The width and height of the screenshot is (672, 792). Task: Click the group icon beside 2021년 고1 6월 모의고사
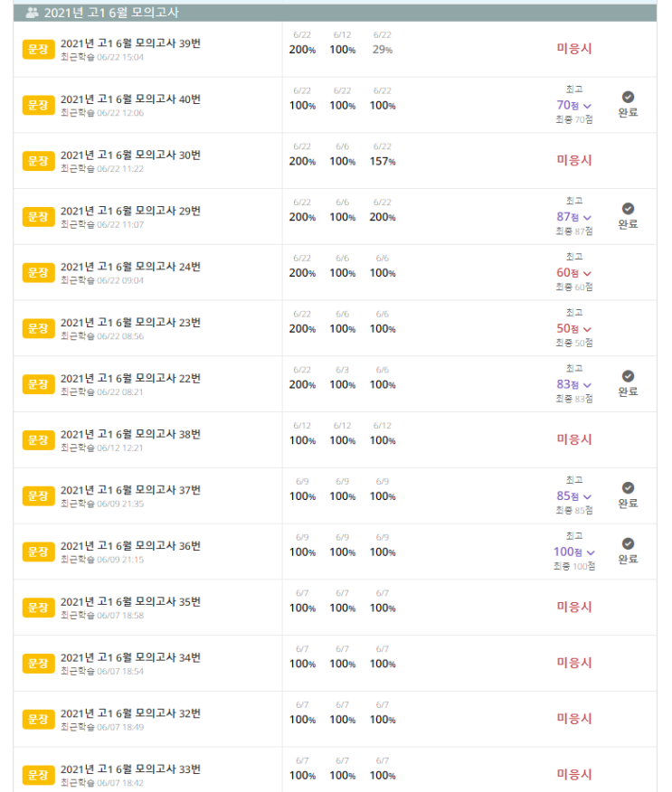33,13
